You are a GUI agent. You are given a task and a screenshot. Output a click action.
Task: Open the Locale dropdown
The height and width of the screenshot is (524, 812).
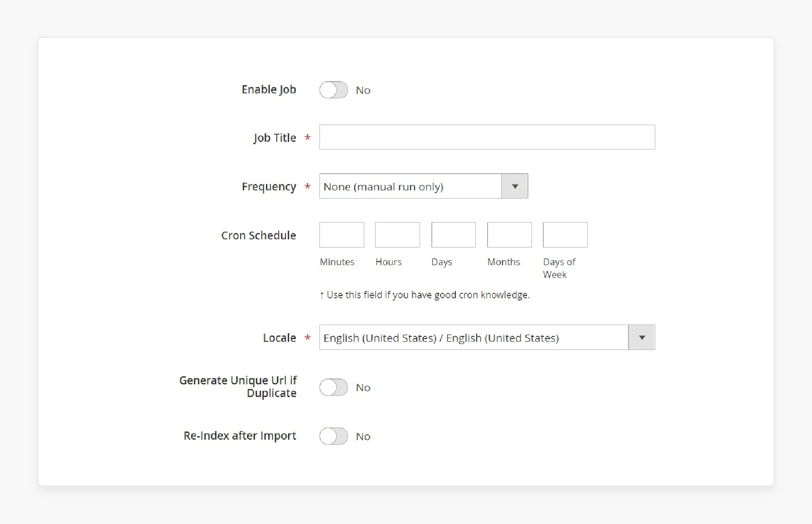487,337
